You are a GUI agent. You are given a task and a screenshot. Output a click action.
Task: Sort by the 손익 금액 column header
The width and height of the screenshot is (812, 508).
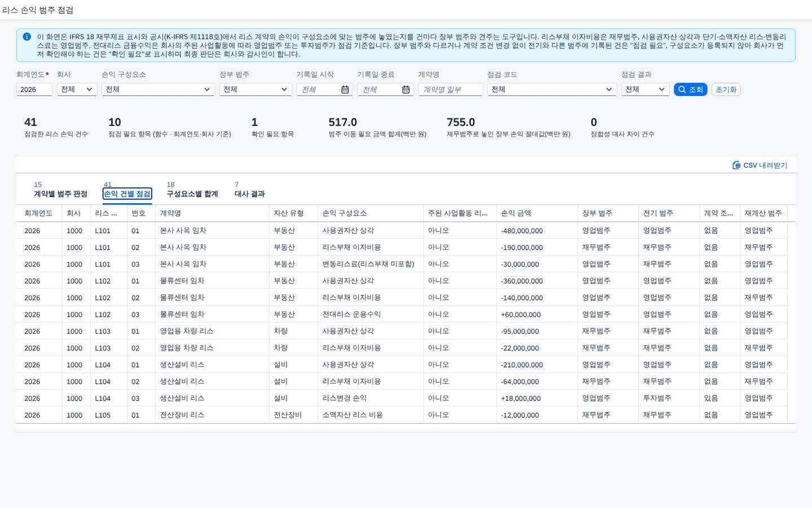click(x=537, y=213)
